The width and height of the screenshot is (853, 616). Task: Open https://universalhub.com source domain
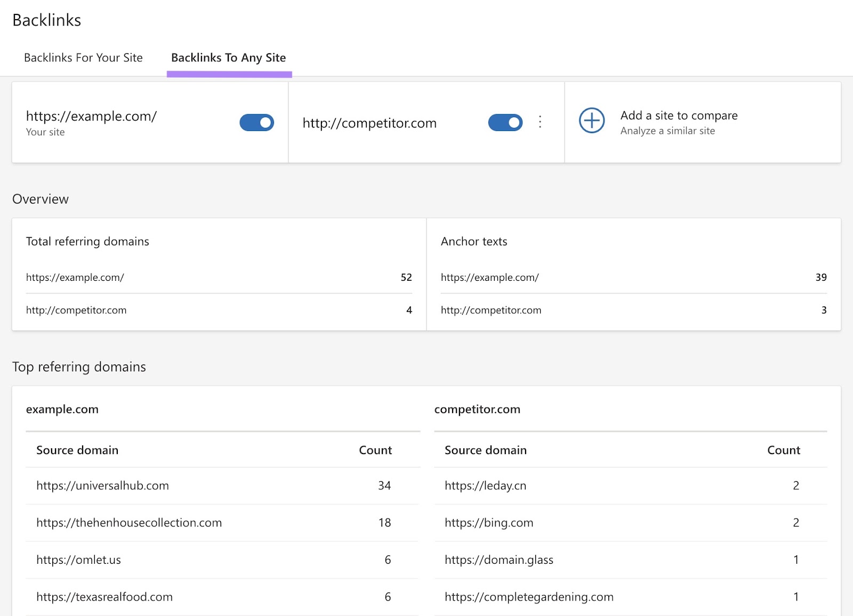pos(102,485)
